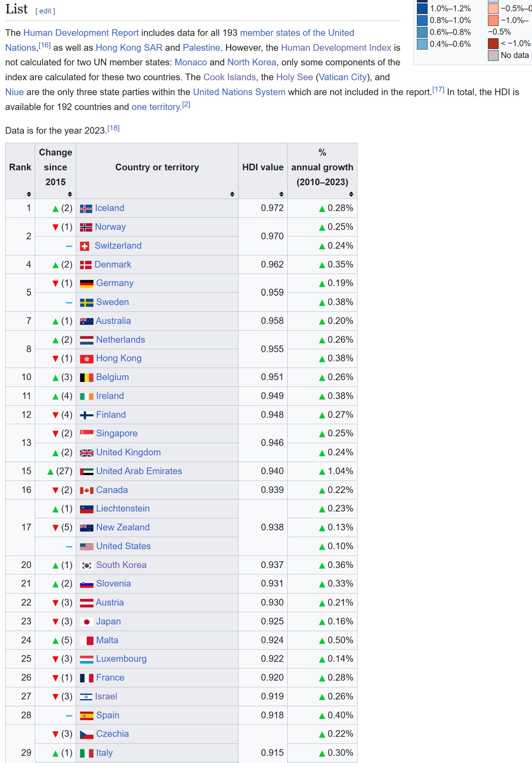
Task: Click the Switzerland flag icon
Action: pos(85,246)
